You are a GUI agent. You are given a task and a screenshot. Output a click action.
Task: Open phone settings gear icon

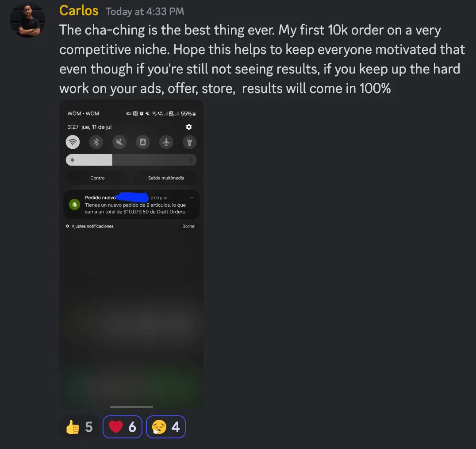(189, 127)
